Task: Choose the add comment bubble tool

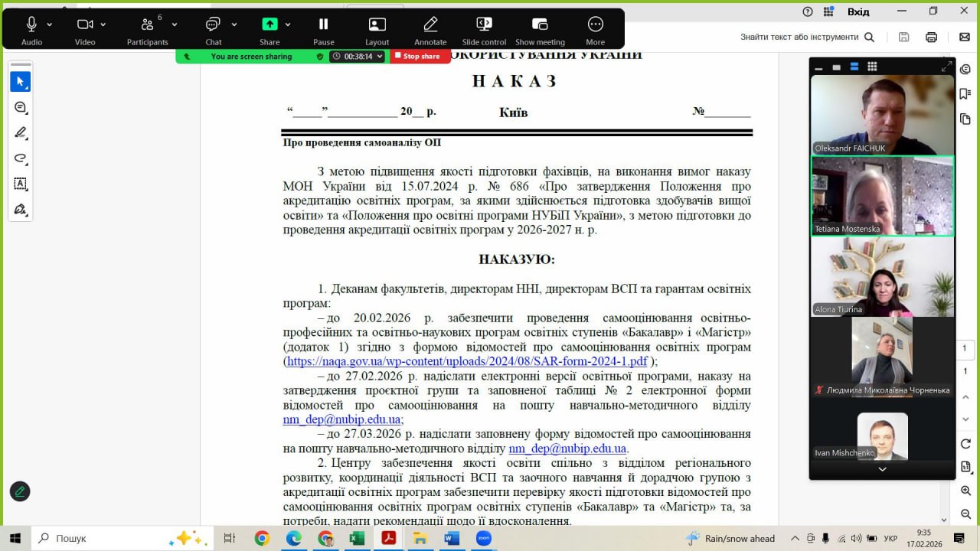Action: 21,107
